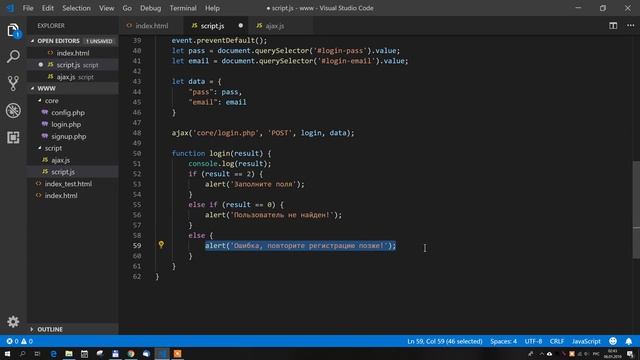Open the Extensions view
This screenshot has width=640, height=360.
pos(13,138)
